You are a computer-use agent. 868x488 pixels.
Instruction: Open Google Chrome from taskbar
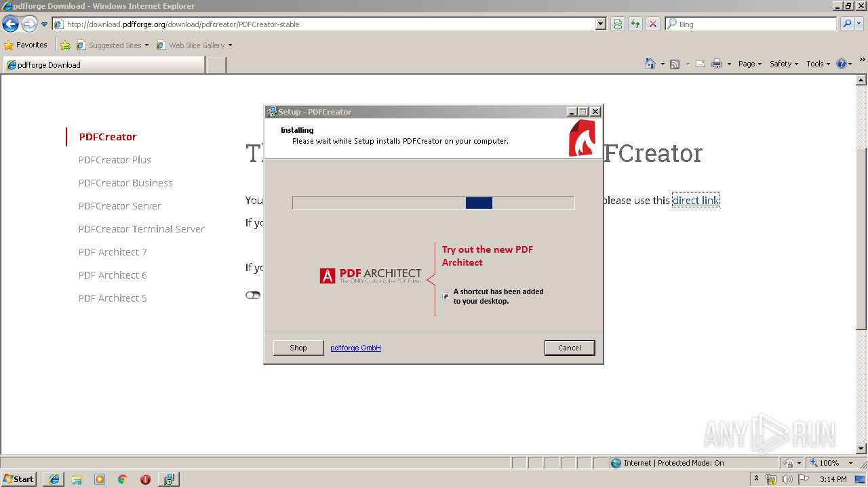123,479
